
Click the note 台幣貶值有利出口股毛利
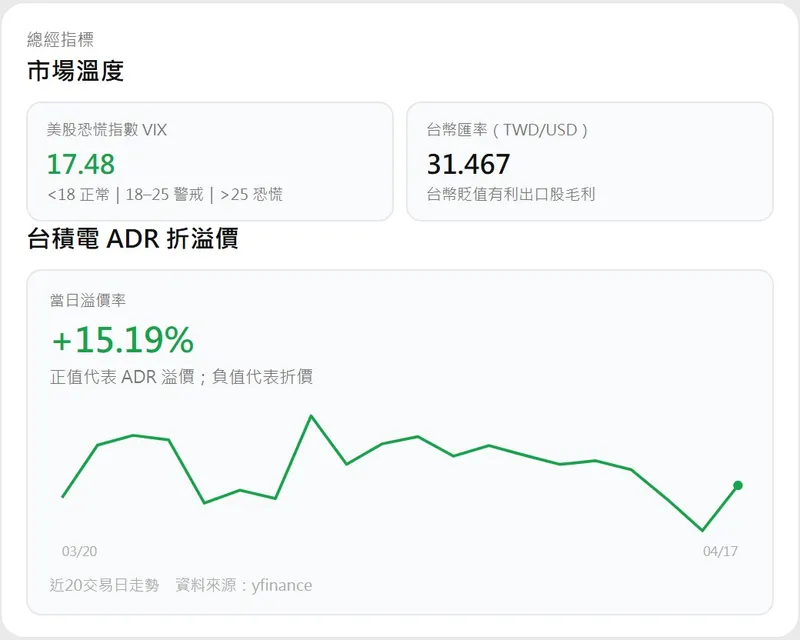point(511,194)
